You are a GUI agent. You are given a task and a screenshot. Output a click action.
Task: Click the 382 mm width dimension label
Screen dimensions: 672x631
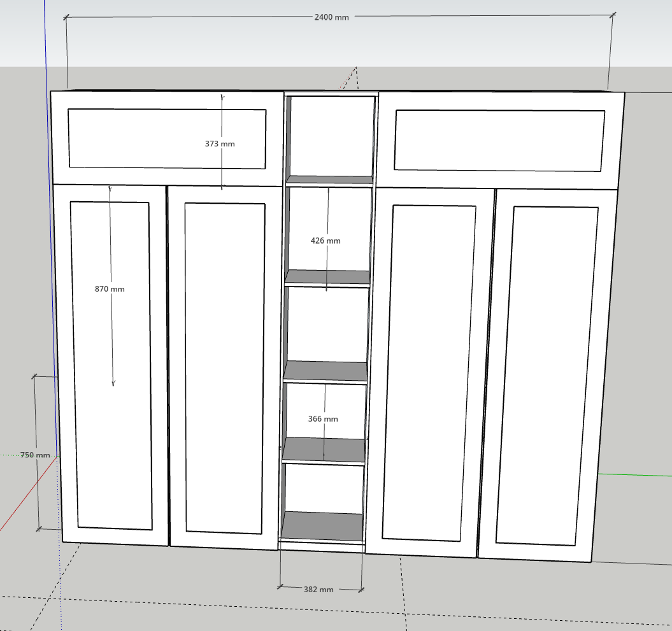(x=318, y=590)
